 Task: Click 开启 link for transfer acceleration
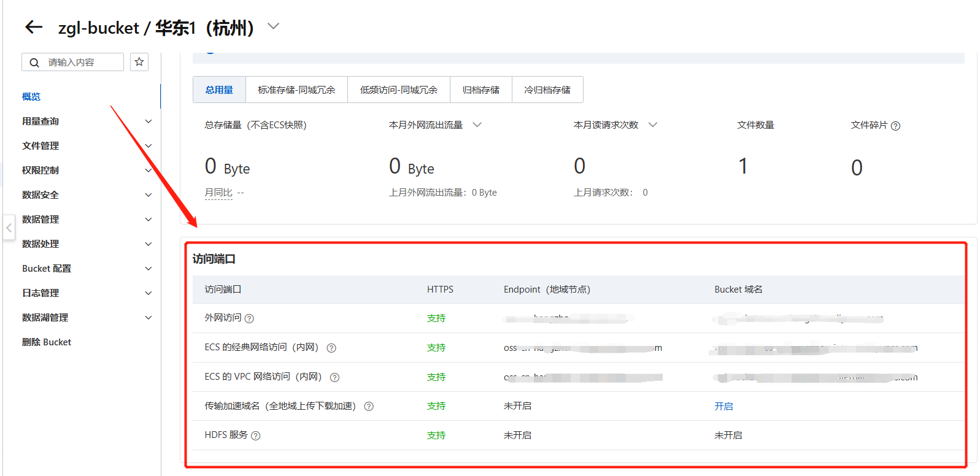(x=723, y=406)
